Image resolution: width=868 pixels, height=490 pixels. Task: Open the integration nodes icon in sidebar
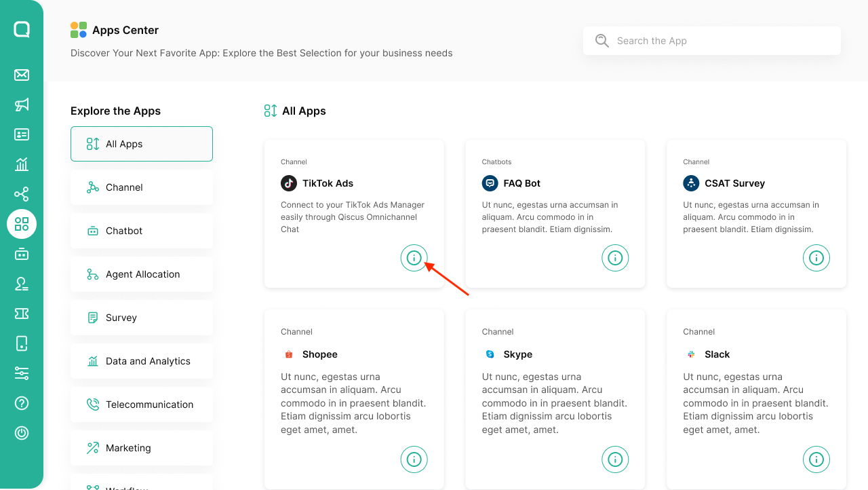click(x=22, y=194)
